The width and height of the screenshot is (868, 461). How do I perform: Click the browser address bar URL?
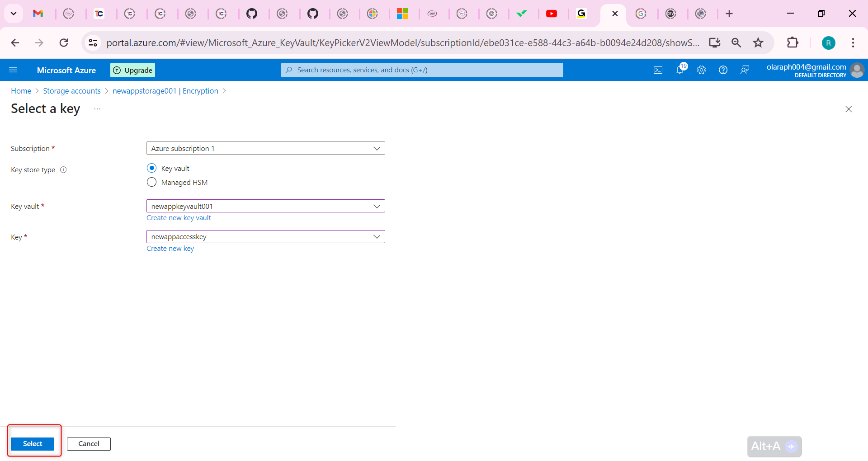coord(402,43)
